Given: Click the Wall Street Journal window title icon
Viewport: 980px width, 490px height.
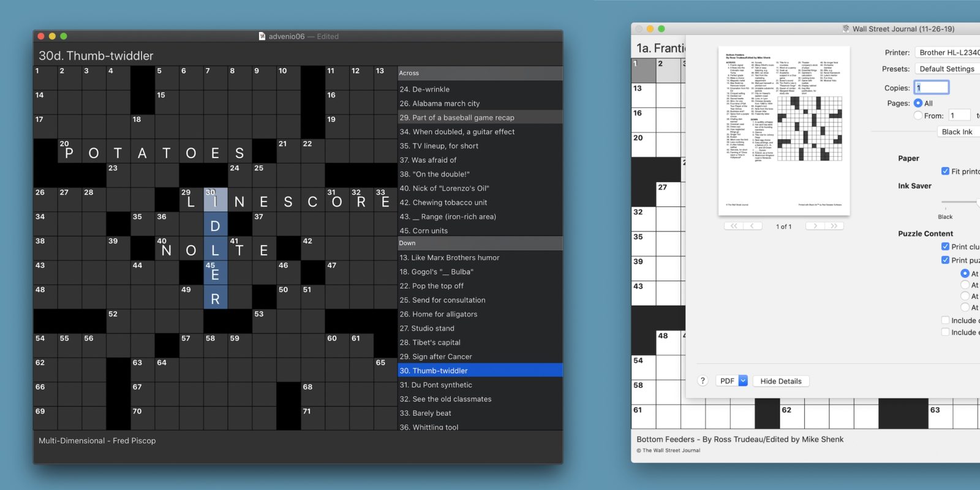Looking at the screenshot, I should pos(845,29).
